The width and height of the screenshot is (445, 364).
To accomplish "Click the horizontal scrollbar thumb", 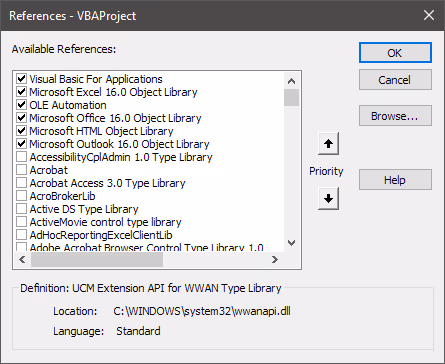I will click(x=97, y=259).
